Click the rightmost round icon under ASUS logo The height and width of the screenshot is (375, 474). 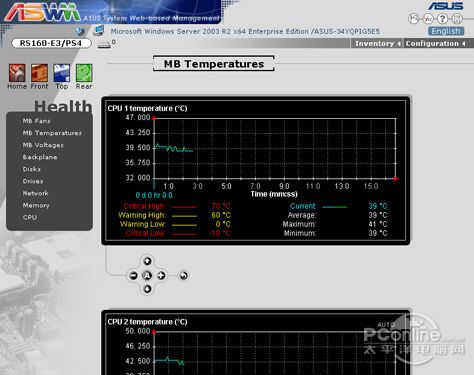click(458, 19)
